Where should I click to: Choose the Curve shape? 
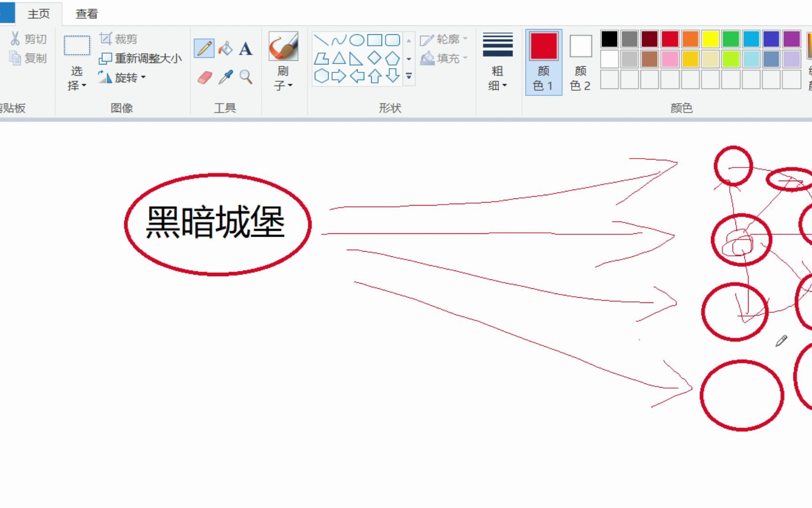pos(339,40)
